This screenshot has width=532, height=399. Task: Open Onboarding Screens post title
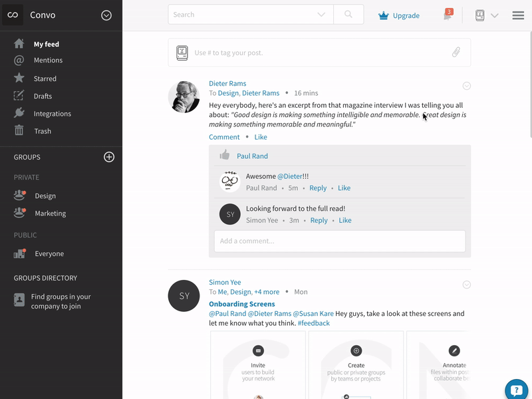pos(242,304)
